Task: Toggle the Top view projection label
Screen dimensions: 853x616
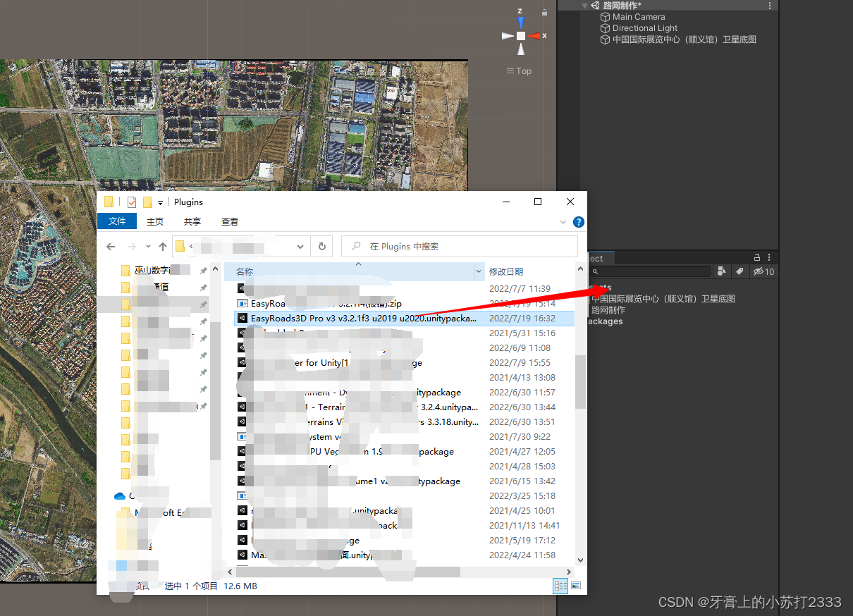Action: pos(519,71)
